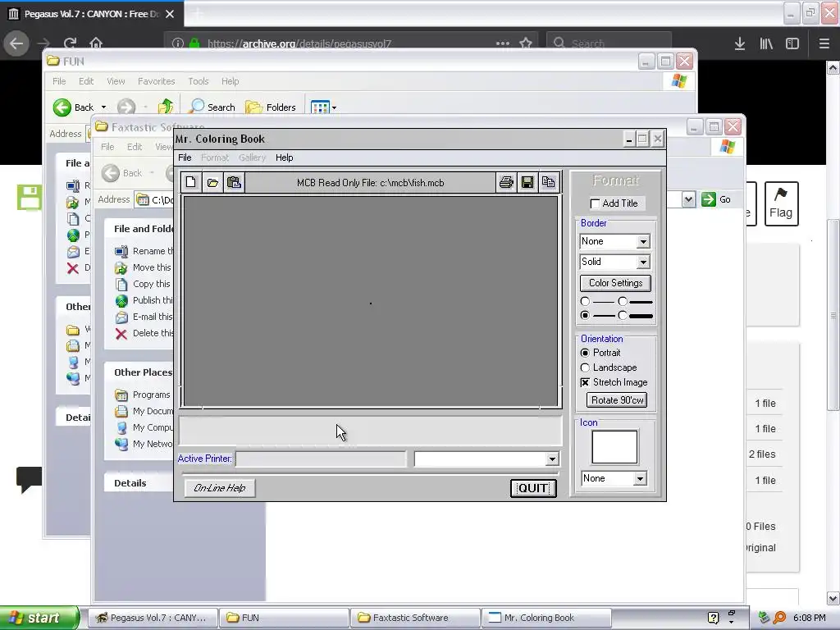The image size is (840, 630).
Task: Open the Back history dropdown arrow in FUN window
Action: 103,107
